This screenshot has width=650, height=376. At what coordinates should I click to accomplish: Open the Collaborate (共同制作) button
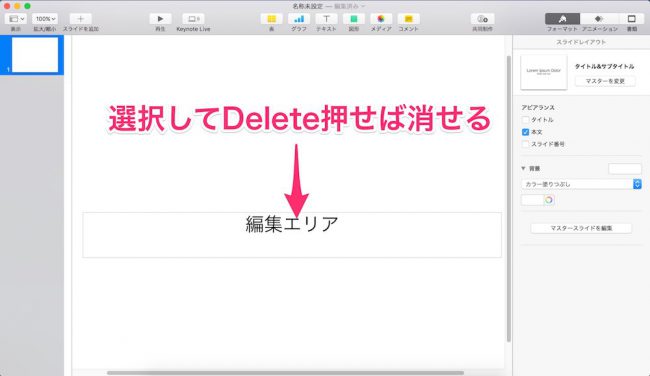tap(483, 19)
